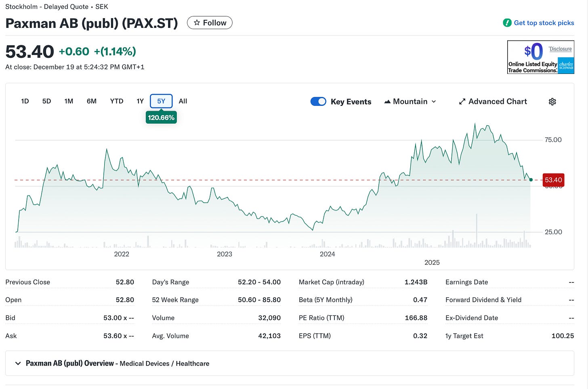588x389 pixels.
Task: Click the Forward Dividend & Yield label
Action: 483,300
